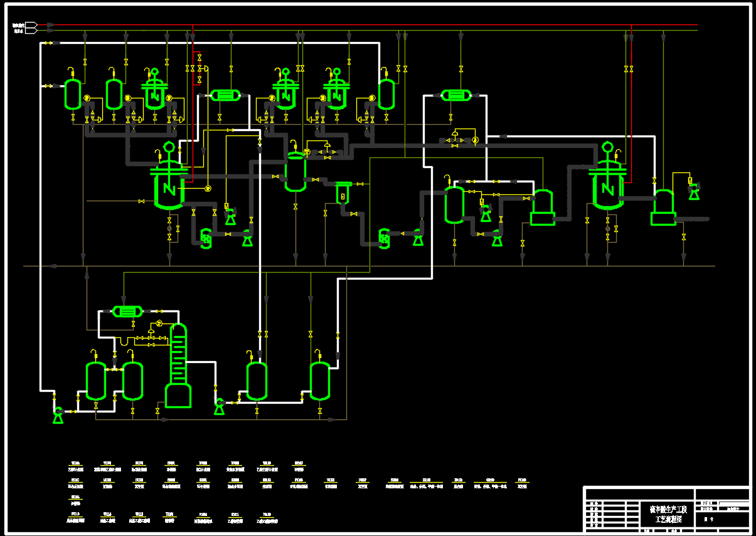Click the leftmost bottom storage tank
Screen dimensions: 756x536
96,381
